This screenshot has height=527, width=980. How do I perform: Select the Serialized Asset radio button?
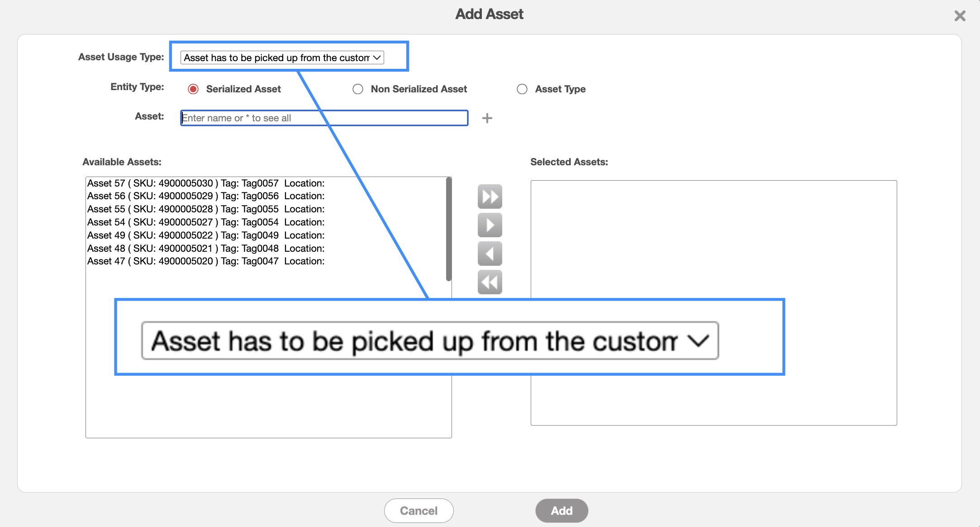[x=193, y=89]
